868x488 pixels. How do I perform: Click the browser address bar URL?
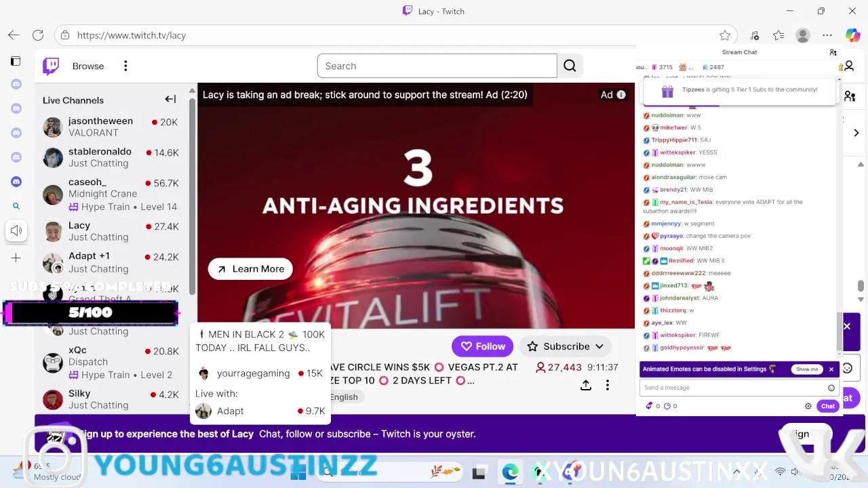132,35
